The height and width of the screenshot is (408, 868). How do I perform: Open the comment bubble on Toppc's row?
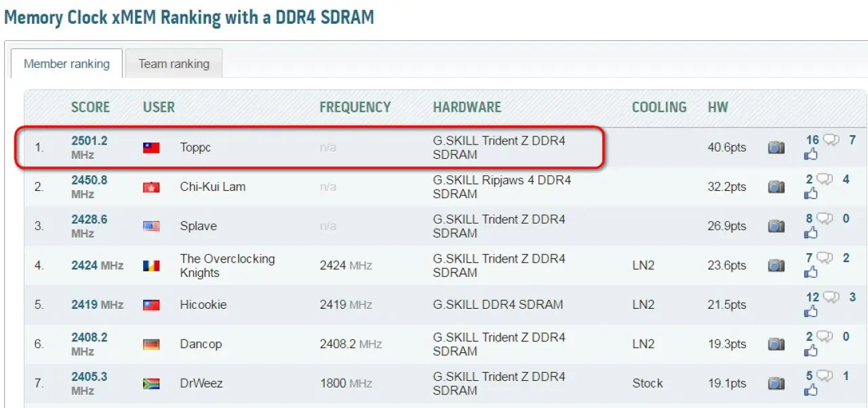(831, 141)
